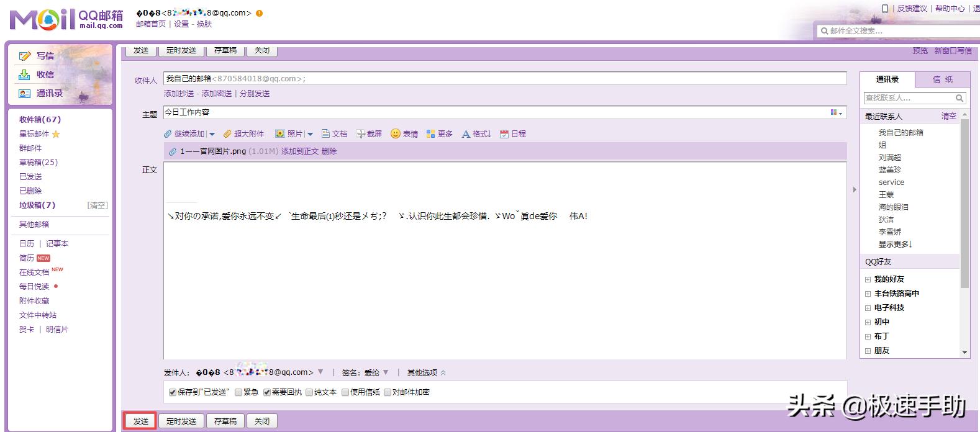The width and height of the screenshot is (980, 432).
Task: Expand the 电子科技 contact group
Action: [x=868, y=308]
